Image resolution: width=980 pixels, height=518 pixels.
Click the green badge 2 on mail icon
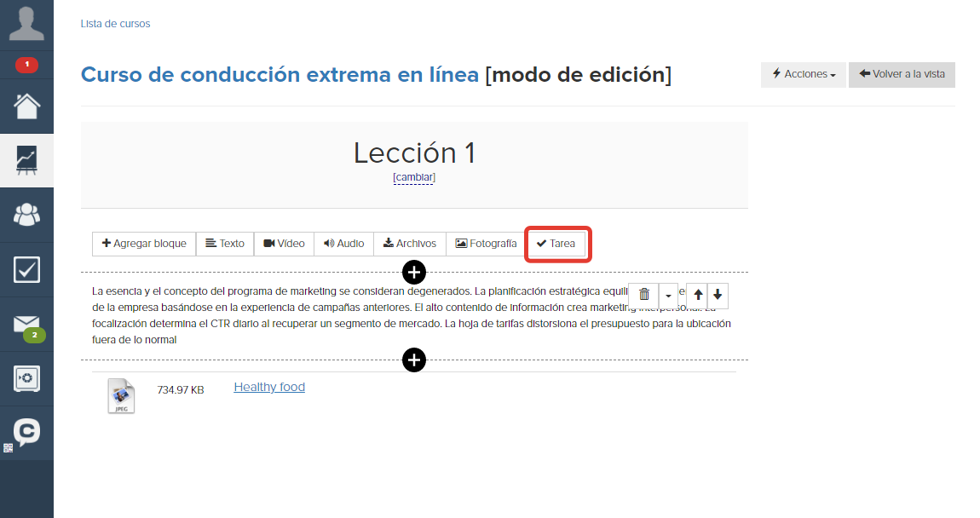pos(34,336)
